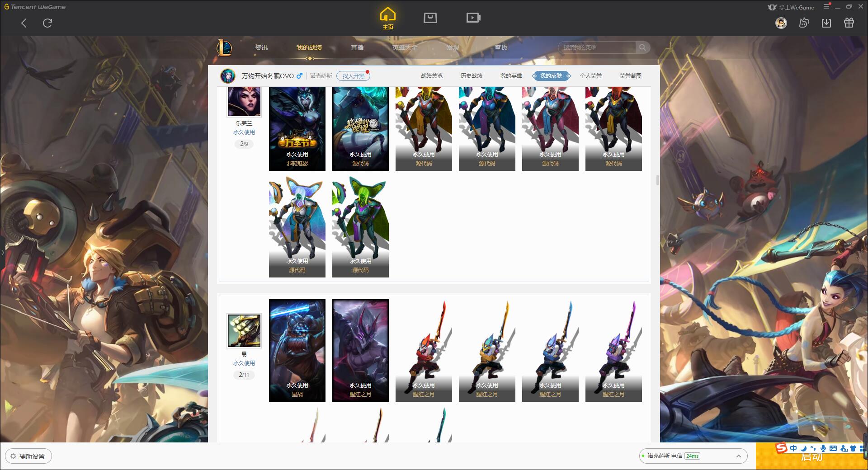The width and height of the screenshot is (868, 470).
Task: Click the refresh page icon
Action: (x=47, y=23)
